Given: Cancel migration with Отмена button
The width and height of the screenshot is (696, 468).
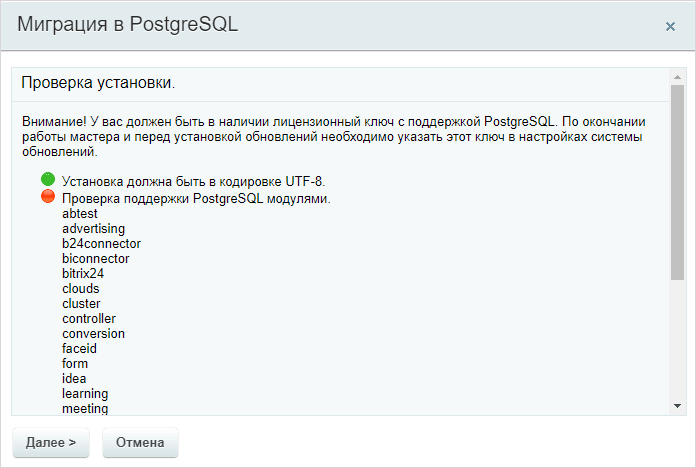Looking at the screenshot, I should click(140, 442).
